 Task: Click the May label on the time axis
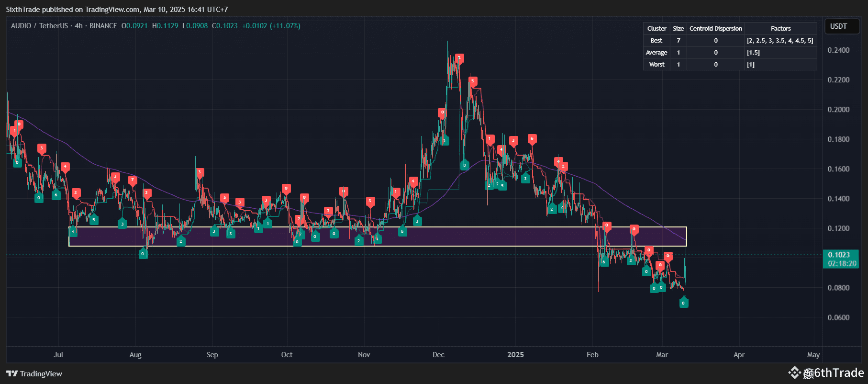(813, 355)
